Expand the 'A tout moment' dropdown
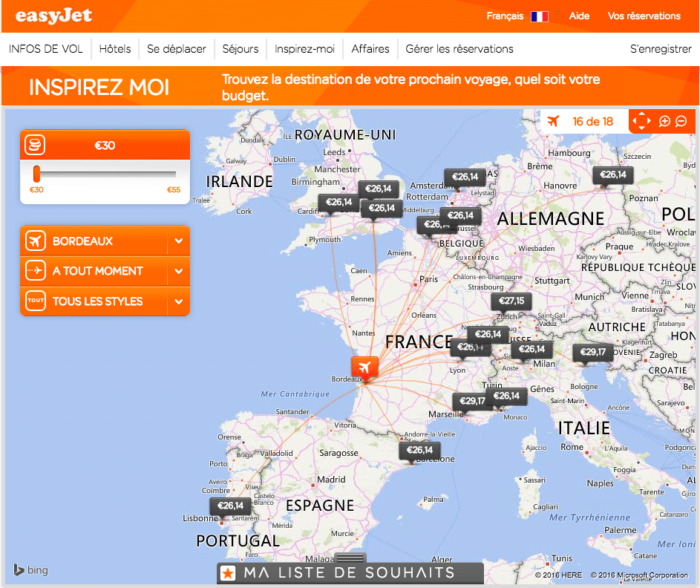 point(179,271)
